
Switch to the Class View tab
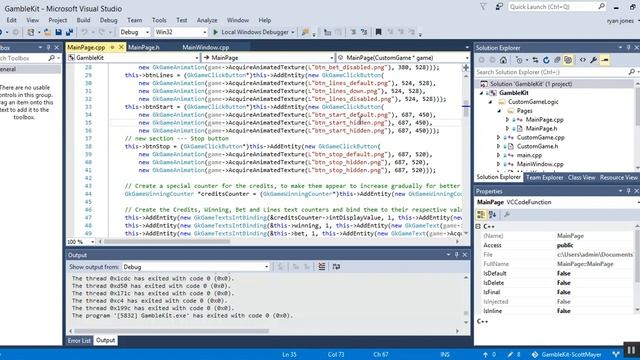(581, 178)
